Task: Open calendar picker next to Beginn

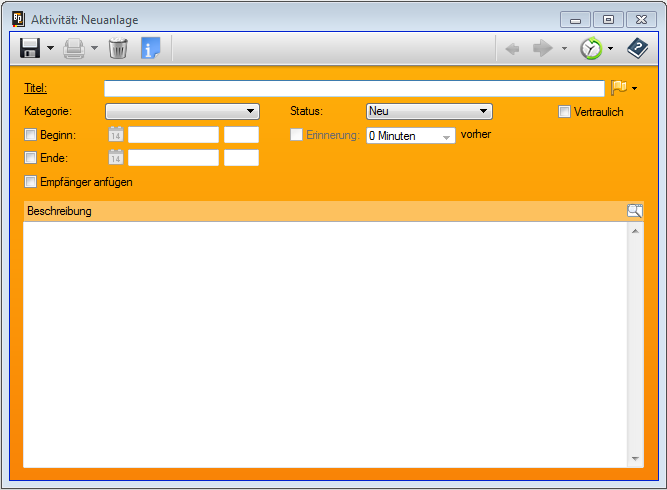Action: (x=115, y=134)
